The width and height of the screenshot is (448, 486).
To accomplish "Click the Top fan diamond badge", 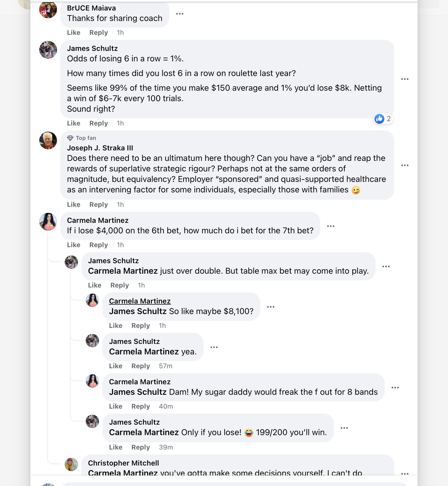I will 70,138.
